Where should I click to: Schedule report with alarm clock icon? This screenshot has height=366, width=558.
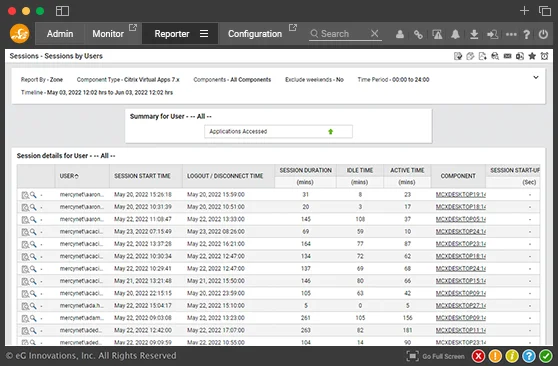tap(544, 56)
